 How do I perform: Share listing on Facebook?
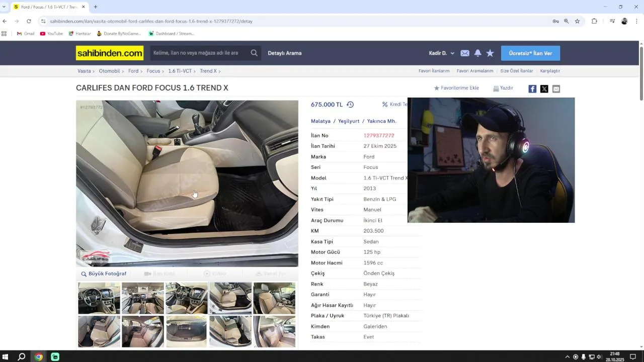tap(532, 88)
